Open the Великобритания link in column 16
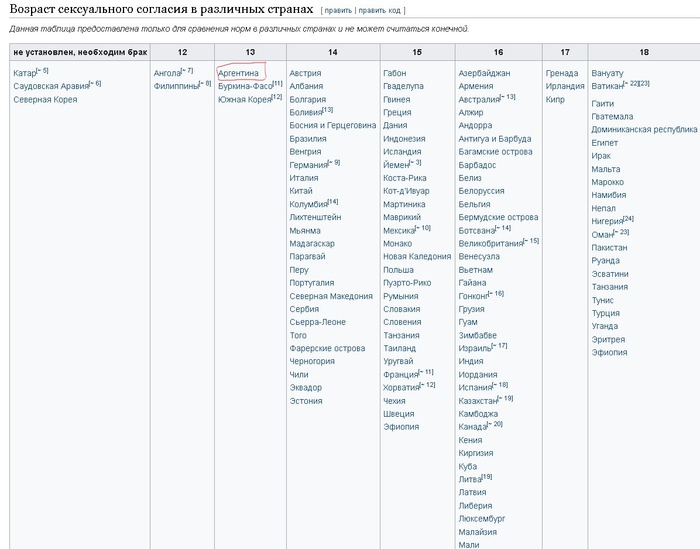 coord(490,243)
